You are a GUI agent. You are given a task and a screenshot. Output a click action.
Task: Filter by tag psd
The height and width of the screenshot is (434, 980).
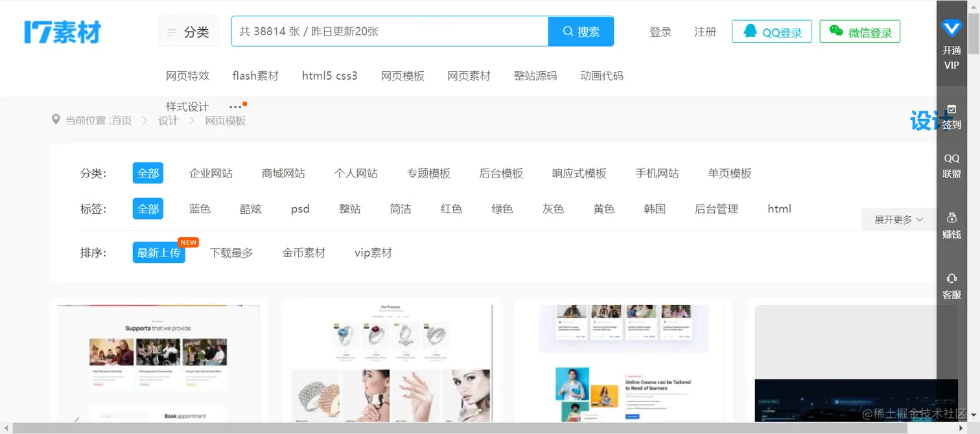pos(300,209)
